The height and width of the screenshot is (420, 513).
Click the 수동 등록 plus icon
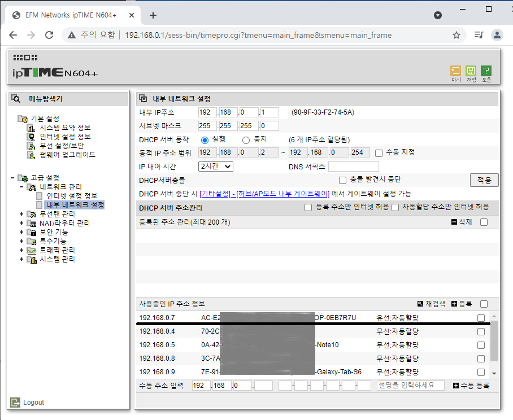(456, 386)
